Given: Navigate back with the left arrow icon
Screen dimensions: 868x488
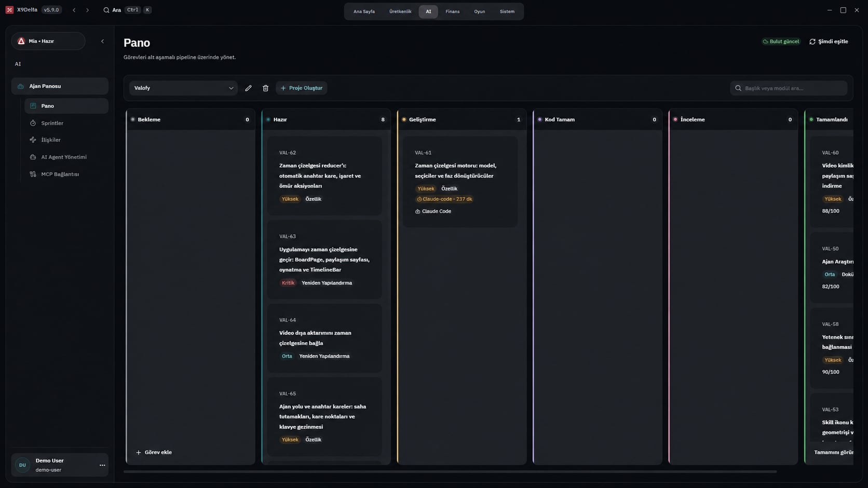Looking at the screenshot, I should (74, 10).
